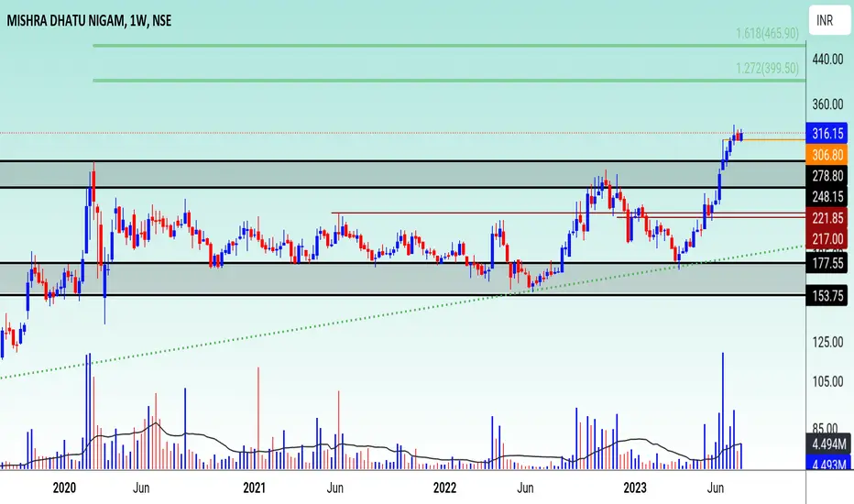
Task: Click the 2023 time axis label
Action: [634, 488]
